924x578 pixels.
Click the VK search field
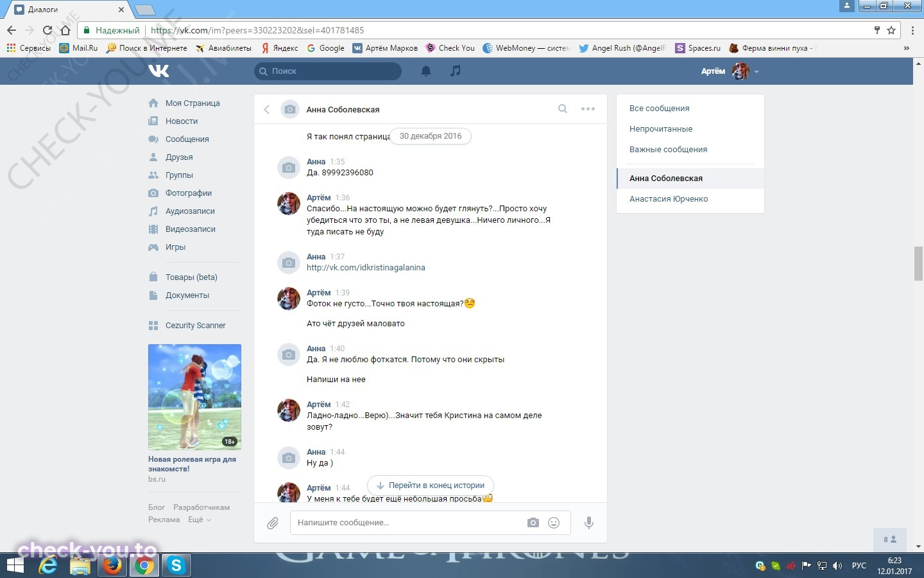(x=328, y=71)
